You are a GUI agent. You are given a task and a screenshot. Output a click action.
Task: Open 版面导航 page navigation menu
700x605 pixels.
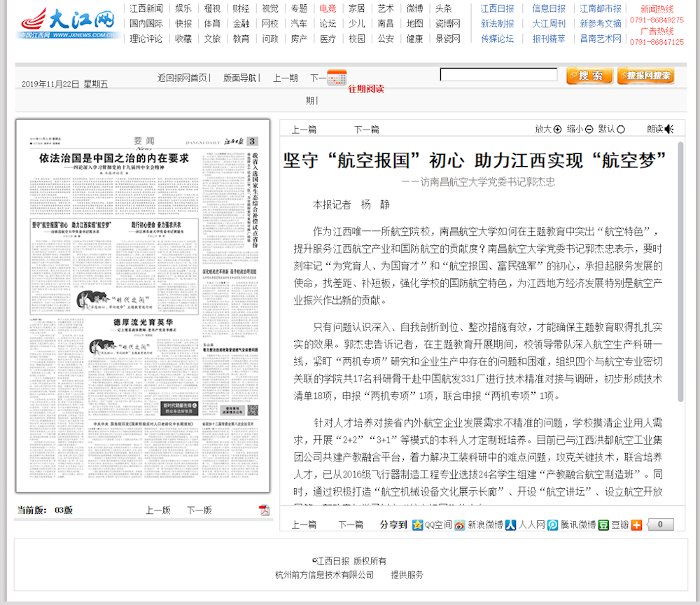pyautogui.click(x=240, y=78)
